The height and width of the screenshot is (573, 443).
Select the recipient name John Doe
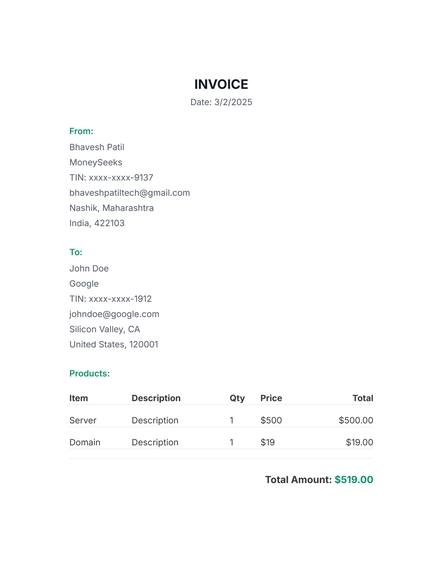[89, 268]
